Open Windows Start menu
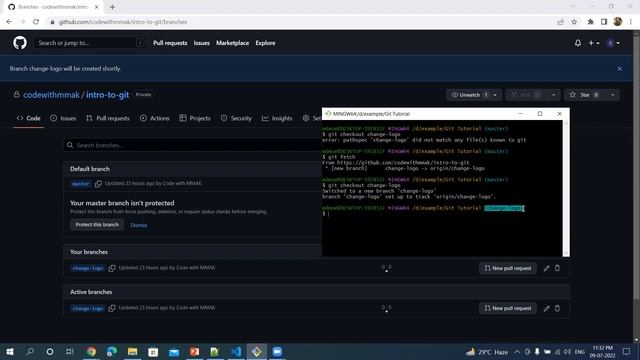 point(10,351)
